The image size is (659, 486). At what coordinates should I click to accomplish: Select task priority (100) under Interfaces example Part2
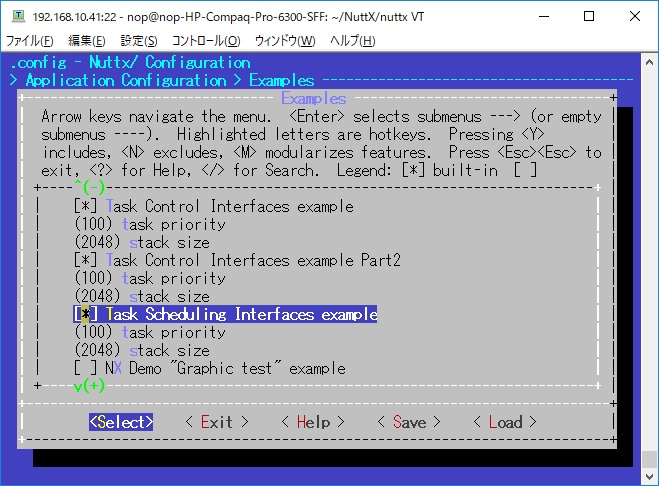[x=150, y=278]
